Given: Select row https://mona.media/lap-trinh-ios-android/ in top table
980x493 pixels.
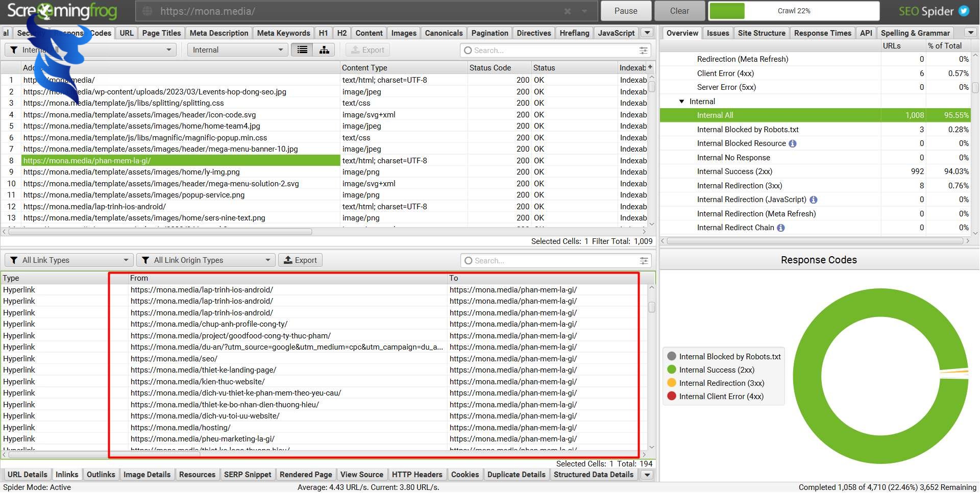Looking at the screenshot, I should [181, 207].
